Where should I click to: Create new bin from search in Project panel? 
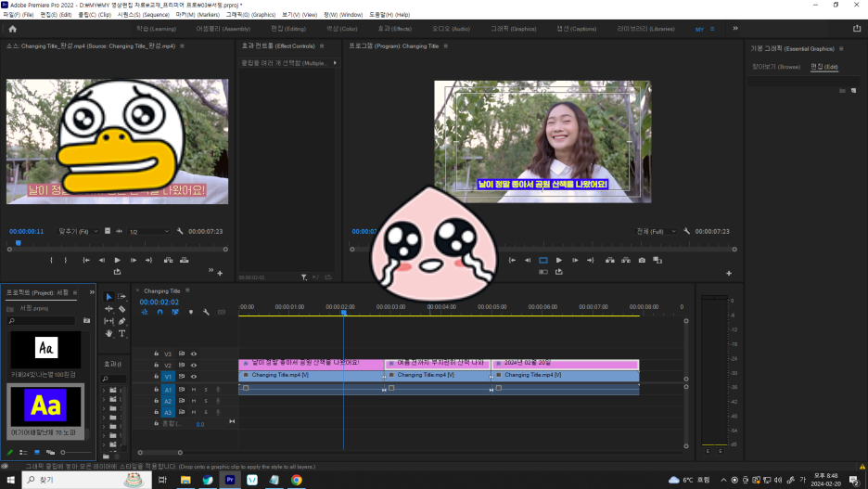coord(86,321)
